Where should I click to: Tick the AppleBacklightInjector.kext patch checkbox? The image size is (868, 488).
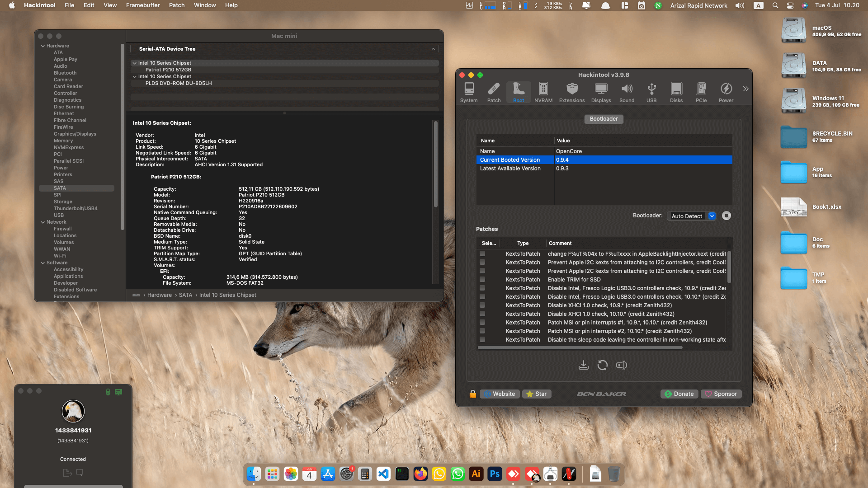[x=482, y=254]
